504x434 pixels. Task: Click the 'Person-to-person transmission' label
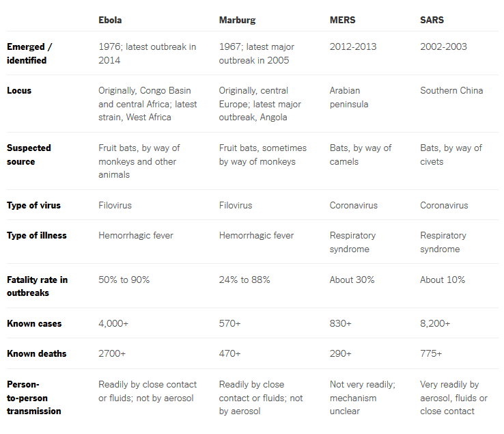coord(33,398)
